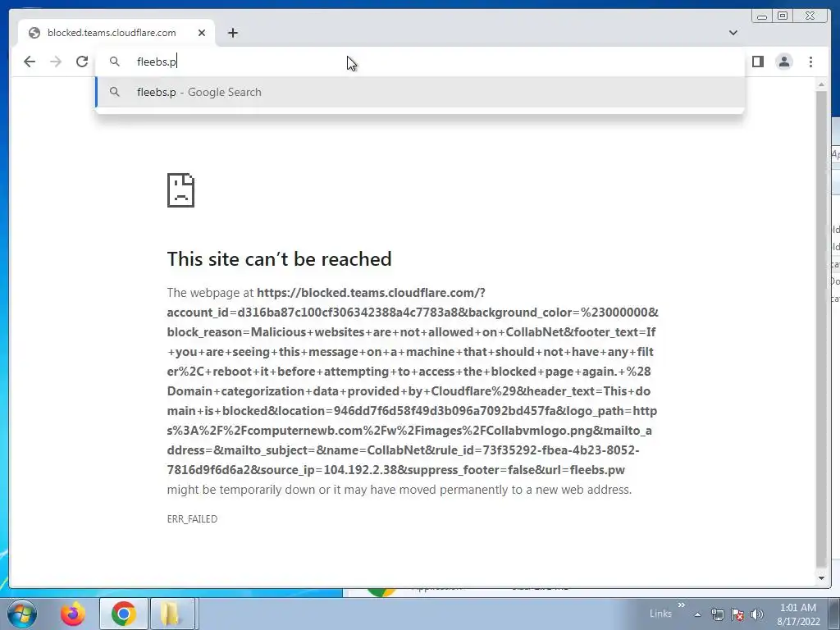The height and width of the screenshot is (630, 840).
Task: Open the clock showing 1:01 AM
Action: click(798, 614)
